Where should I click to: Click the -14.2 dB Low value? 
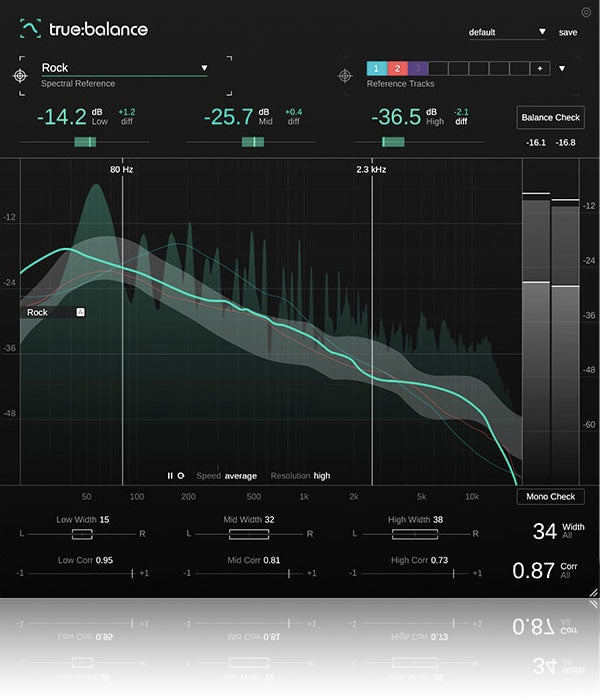pyautogui.click(x=62, y=117)
